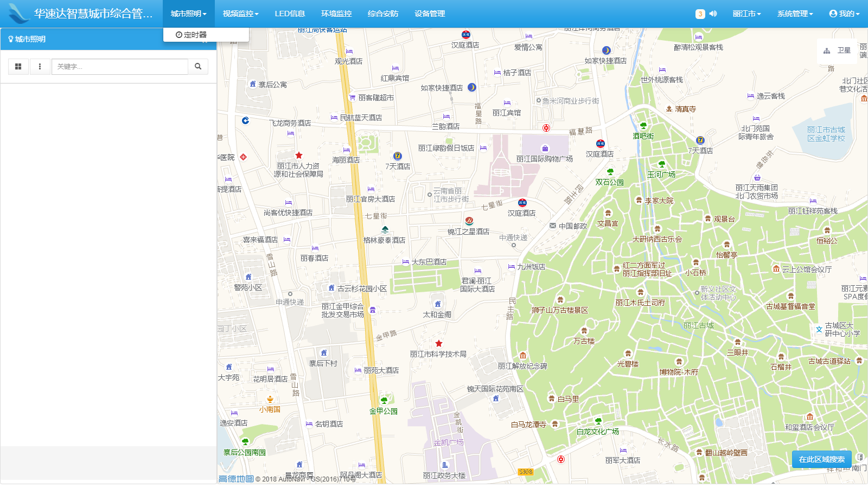Image resolution: width=868 pixels, height=488 pixels.
Task: Click the red star at 丽江市人力资源和社会保障局
Action: click(x=299, y=155)
